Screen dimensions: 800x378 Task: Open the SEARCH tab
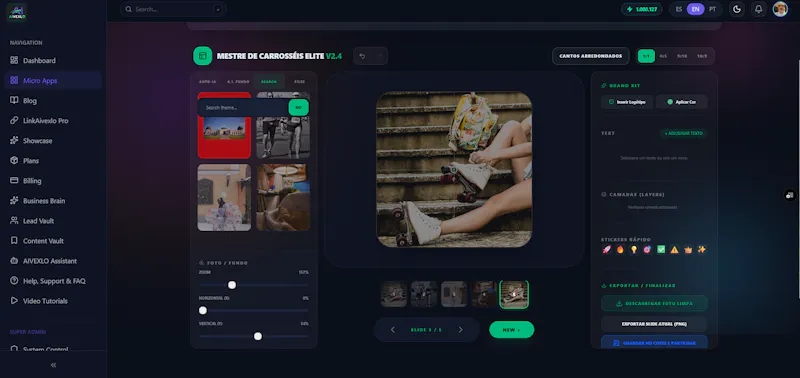[x=269, y=82]
